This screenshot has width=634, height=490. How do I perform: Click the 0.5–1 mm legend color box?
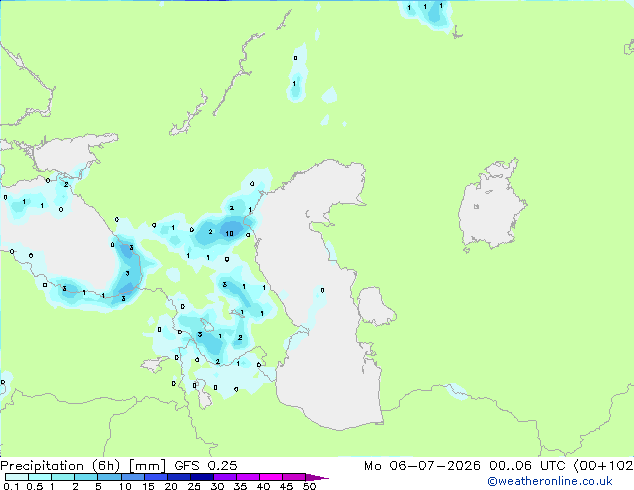pos(40,477)
